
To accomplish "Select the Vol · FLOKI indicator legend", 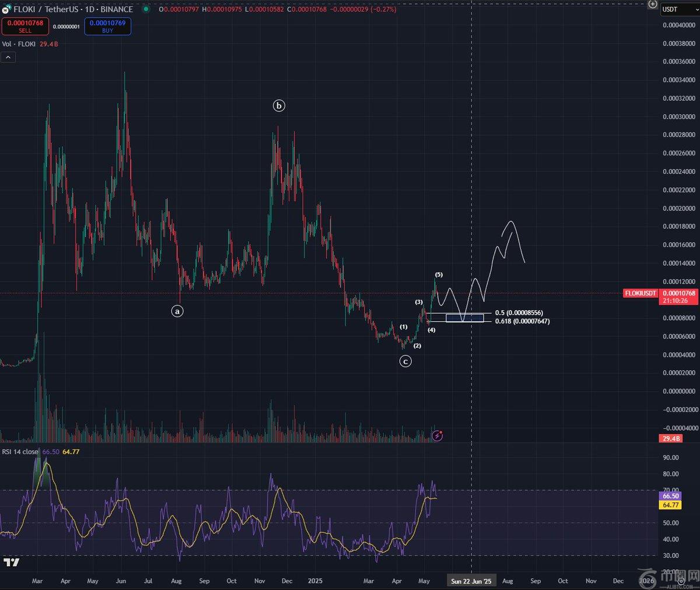I will point(19,44).
